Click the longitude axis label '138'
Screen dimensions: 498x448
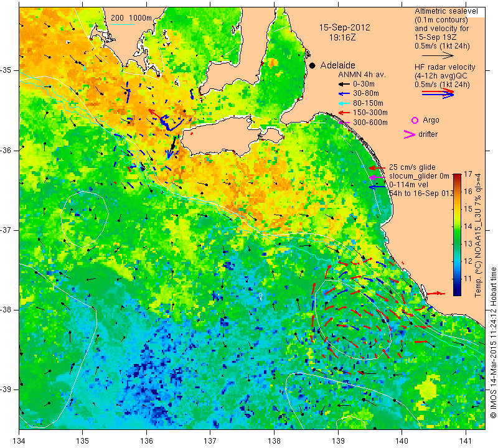click(x=274, y=441)
